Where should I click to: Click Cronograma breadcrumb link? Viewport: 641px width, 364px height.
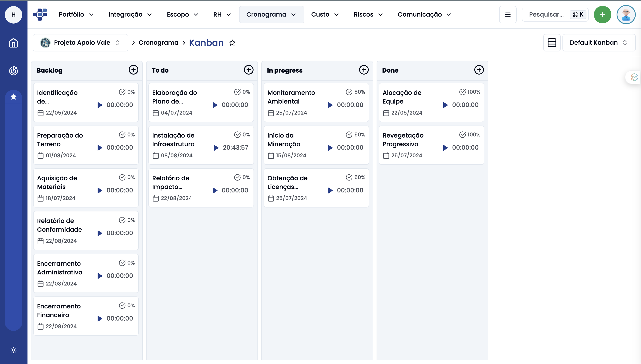158,43
